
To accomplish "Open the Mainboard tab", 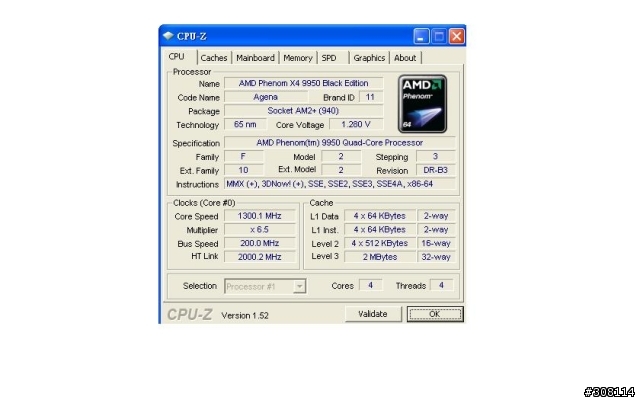I will click(x=256, y=58).
